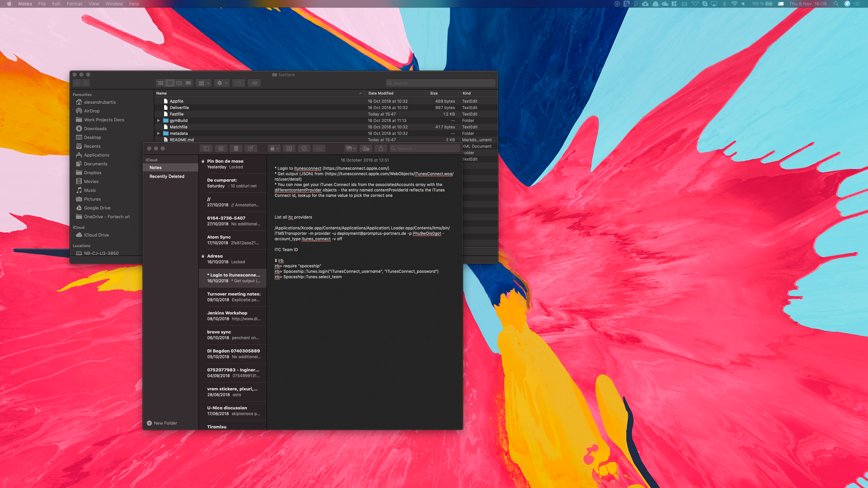868x488 pixels.
Task: Open the Help menu
Action: [134, 4]
